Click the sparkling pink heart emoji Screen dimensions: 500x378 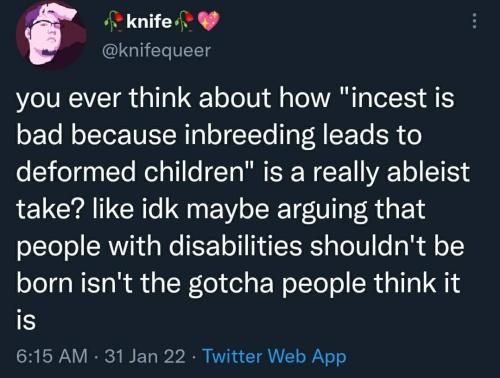coord(209,21)
